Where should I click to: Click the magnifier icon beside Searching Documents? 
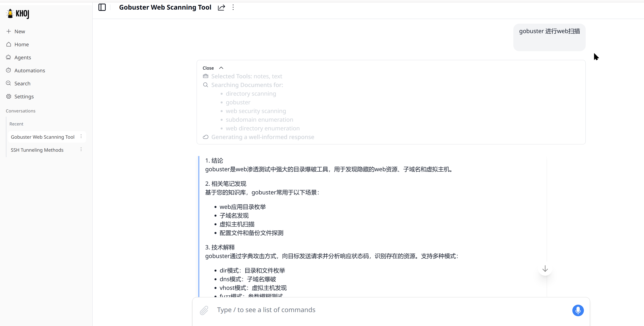(205, 85)
